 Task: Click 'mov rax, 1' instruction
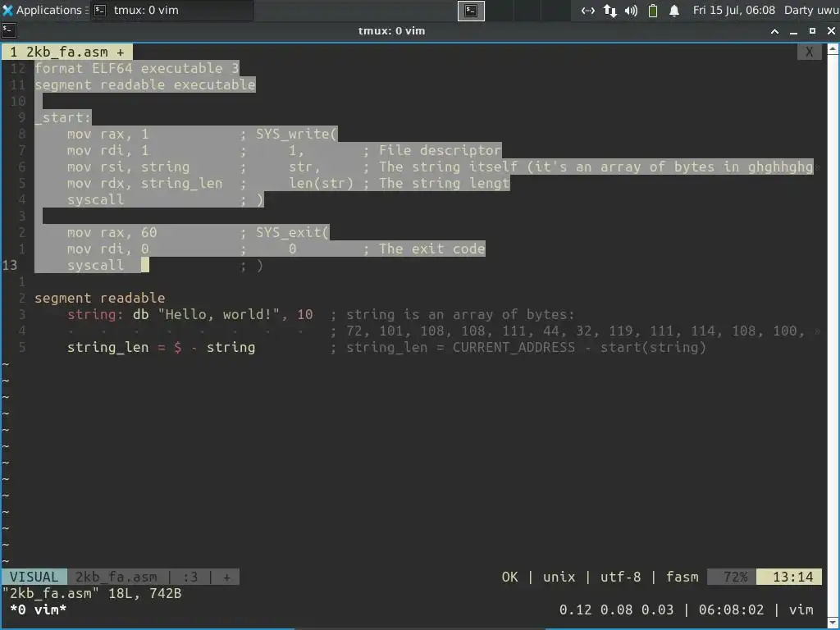(107, 134)
